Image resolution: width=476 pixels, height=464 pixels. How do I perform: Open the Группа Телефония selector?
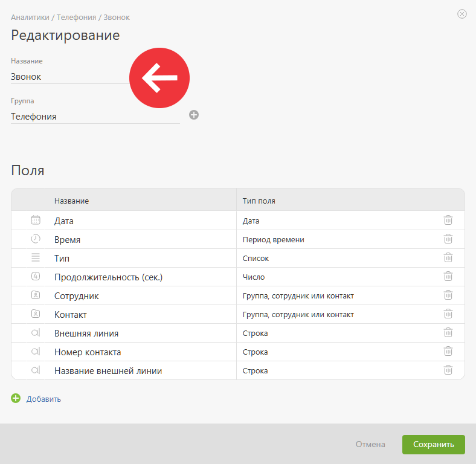pyautogui.click(x=95, y=117)
